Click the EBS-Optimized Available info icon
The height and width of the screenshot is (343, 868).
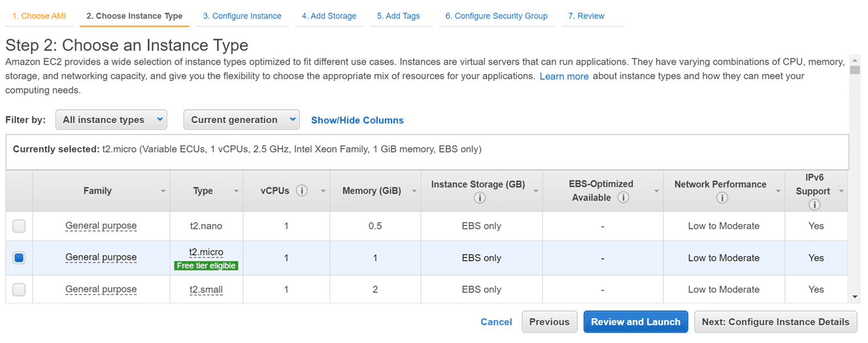click(623, 198)
